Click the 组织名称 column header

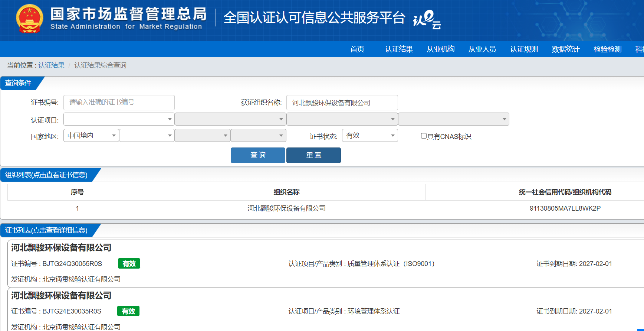286,192
